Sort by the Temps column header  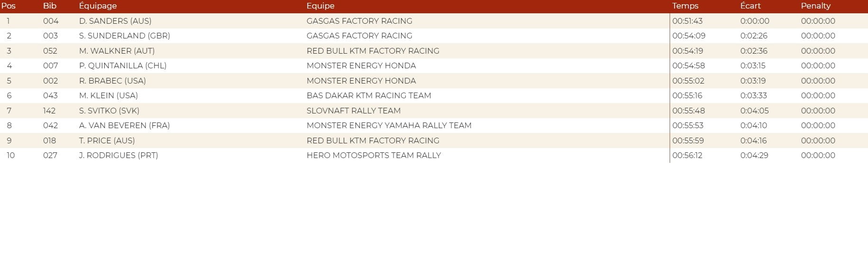coord(685,6)
